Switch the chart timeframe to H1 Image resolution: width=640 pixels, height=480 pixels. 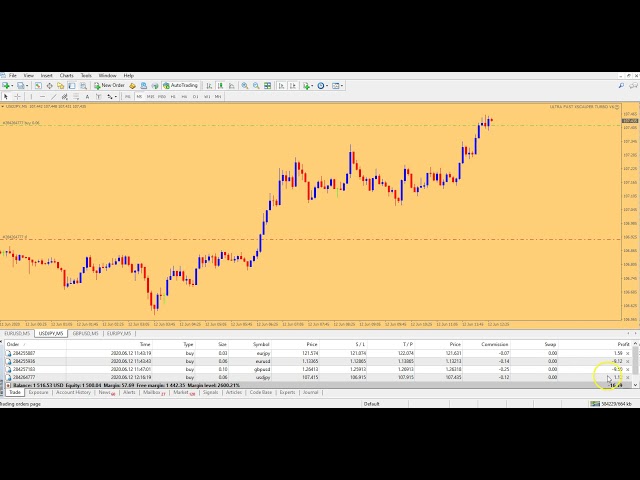[173, 97]
